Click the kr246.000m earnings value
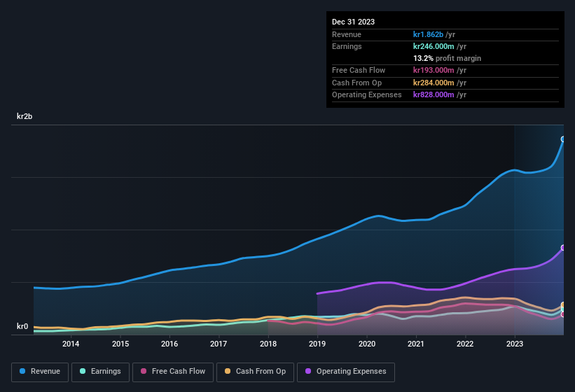Image resolution: width=575 pixels, height=392 pixels. click(434, 46)
